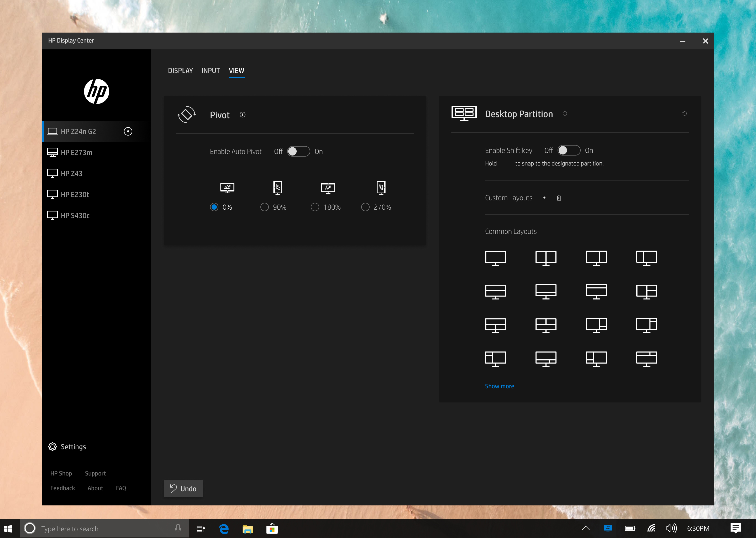Show hidden system tray icons

coord(585,528)
